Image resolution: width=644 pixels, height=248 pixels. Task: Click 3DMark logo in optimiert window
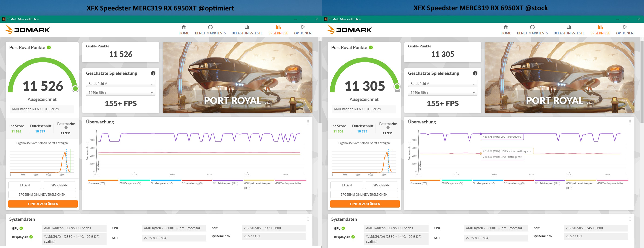[27, 30]
